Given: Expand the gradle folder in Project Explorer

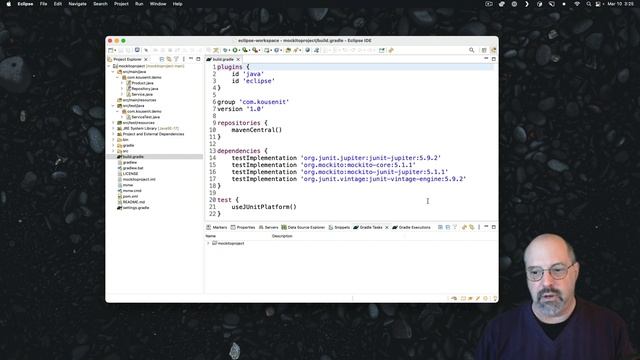Looking at the screenshot, I should click(x=113, y=145).
